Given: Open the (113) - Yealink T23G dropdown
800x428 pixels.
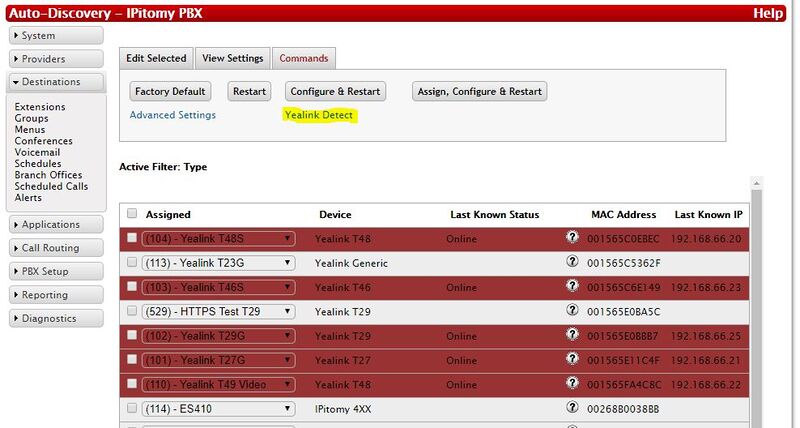Looking at the screenshot, I should (218, 263).
